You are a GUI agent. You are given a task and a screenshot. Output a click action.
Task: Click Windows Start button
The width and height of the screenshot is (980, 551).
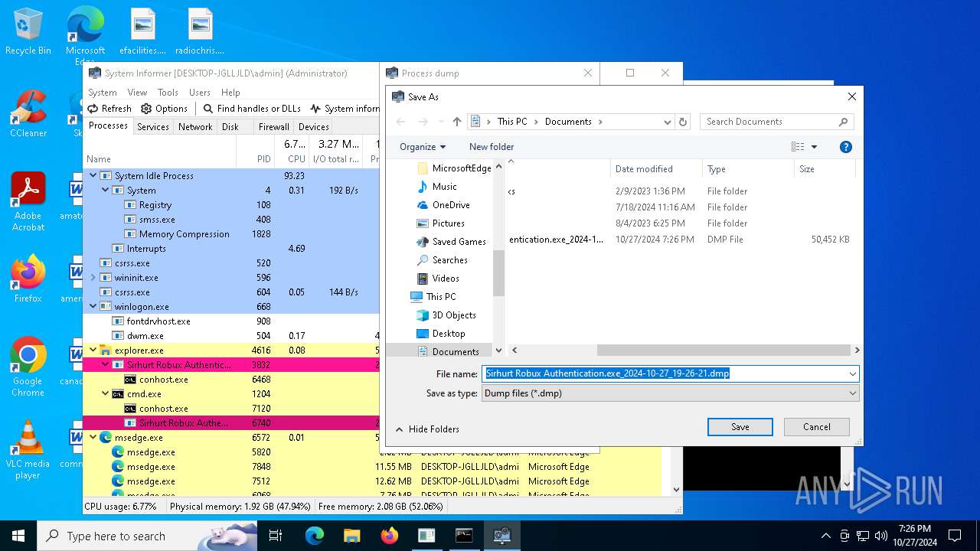18,536
